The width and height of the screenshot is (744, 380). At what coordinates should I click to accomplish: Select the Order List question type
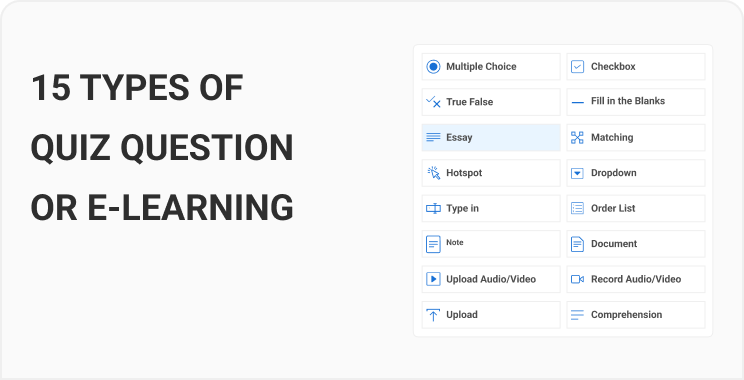pyautogui.click(x=636, y=208)
